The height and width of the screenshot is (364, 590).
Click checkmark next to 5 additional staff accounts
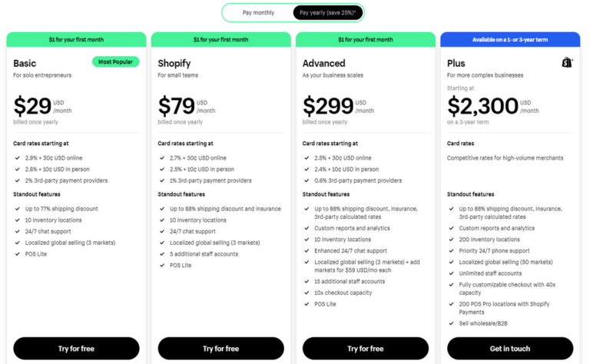162,254
